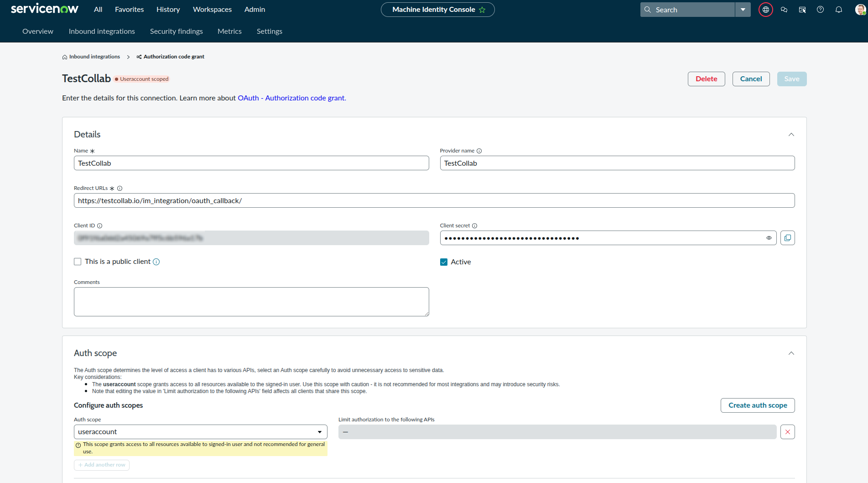Switch to Security findings tab
Viewport: 868px width, 483px height.
(177, 31)
